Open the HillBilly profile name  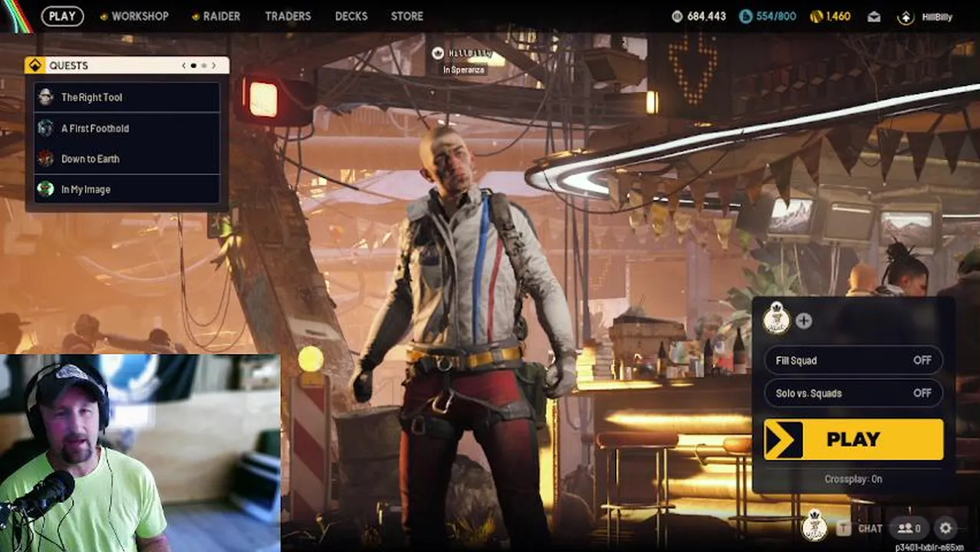[x=936, y=17]
